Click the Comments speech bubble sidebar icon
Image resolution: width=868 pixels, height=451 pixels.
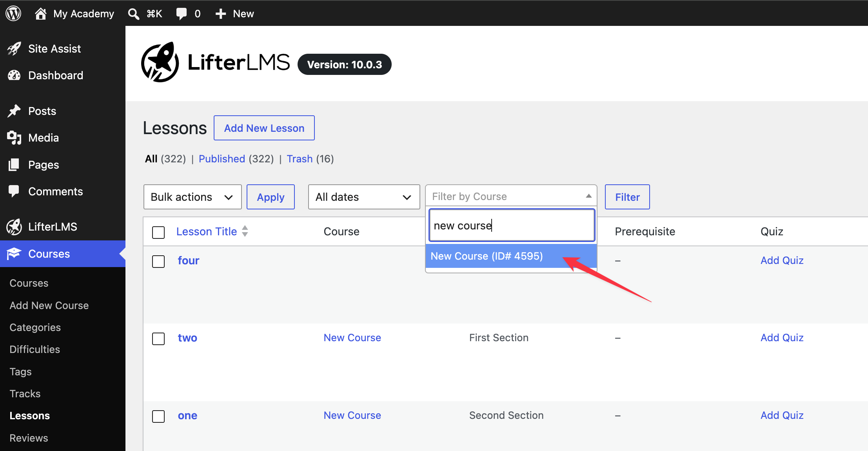click(x=14, y=191)
